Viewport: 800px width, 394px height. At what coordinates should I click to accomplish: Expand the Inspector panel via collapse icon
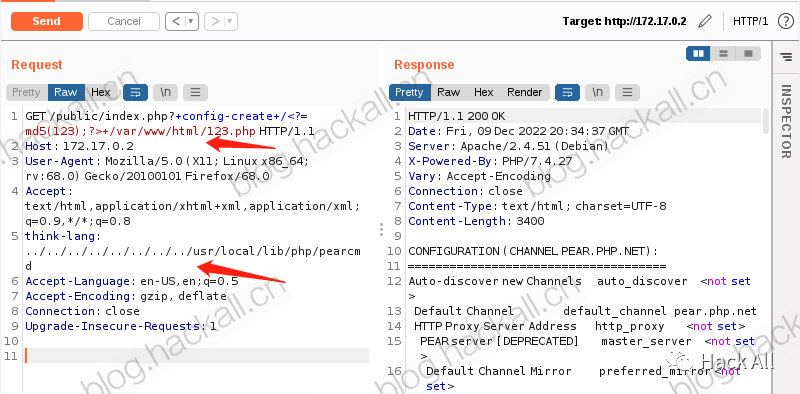click(786, 57)
